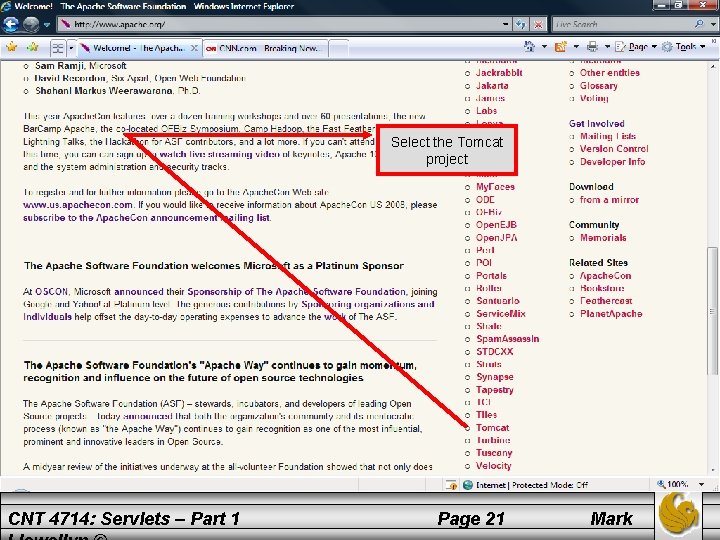Open the recent pages dropdown beside Forward

click(47, 24)
